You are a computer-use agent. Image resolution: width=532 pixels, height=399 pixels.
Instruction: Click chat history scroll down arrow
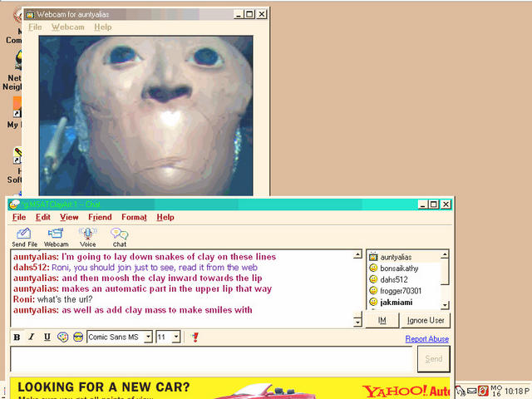(357, 323)
